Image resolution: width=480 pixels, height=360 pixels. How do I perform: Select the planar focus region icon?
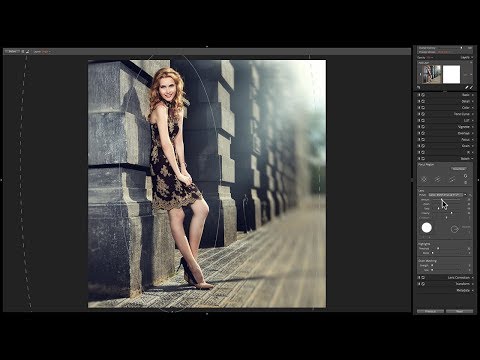pyautogui.click(x=438, y=180)
